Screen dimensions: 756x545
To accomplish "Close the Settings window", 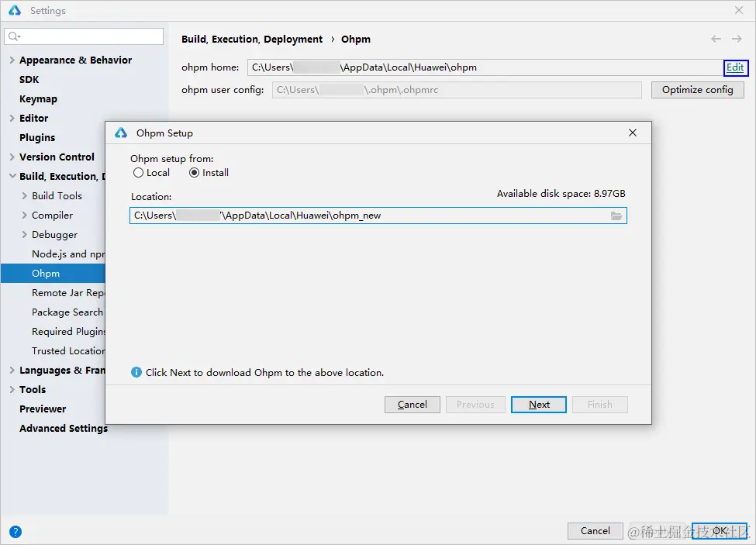I will 739,10.
